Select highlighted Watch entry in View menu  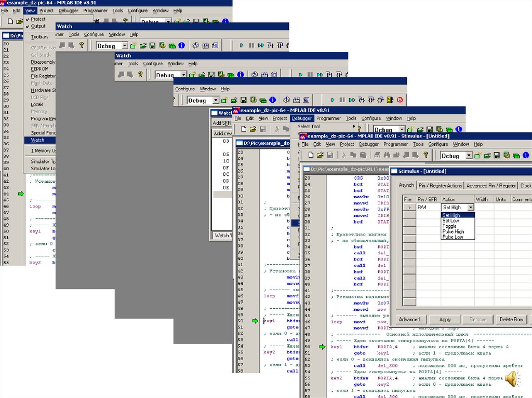click(x=39, y=140)
